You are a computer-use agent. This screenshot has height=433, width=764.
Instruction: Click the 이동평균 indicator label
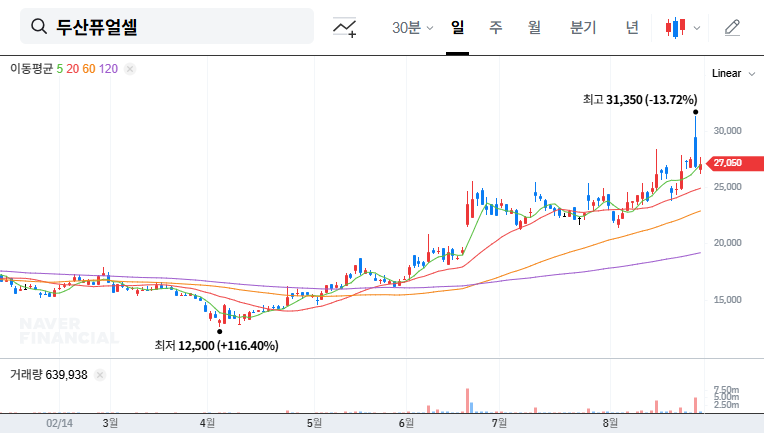click(31, 69)
